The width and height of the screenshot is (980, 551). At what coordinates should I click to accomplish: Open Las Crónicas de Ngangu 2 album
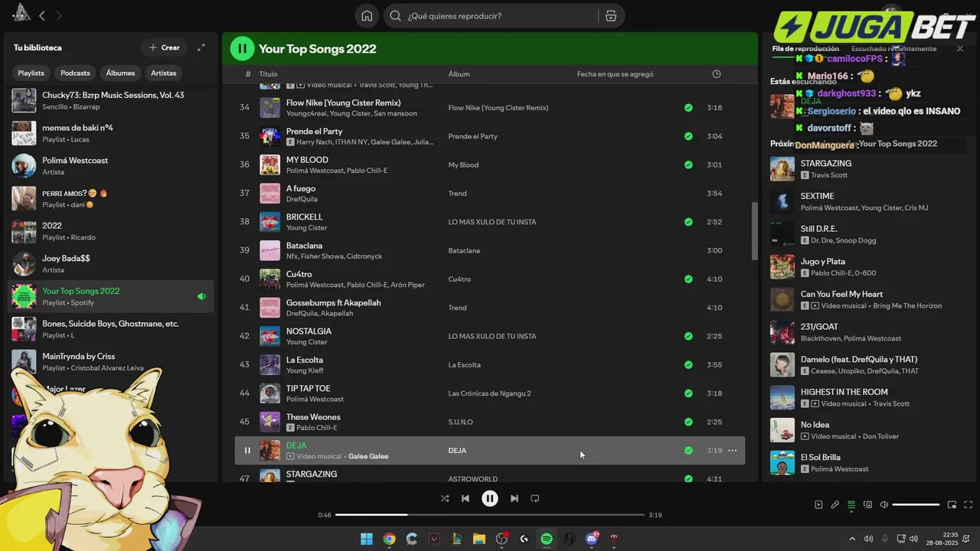489,393
